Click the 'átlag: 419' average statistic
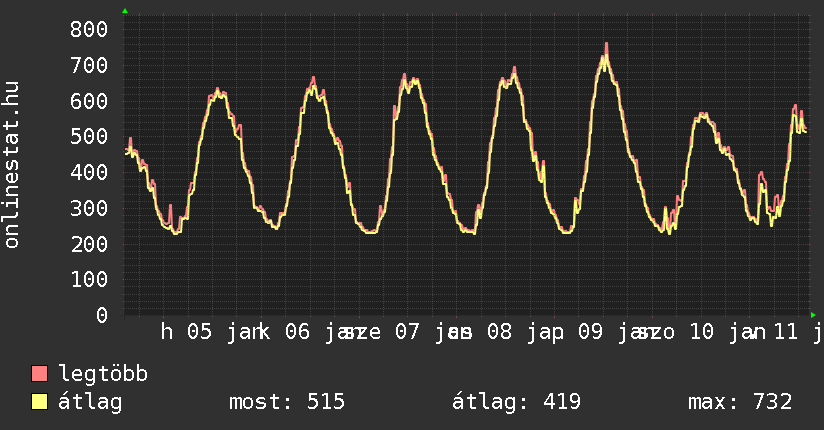 516,402
